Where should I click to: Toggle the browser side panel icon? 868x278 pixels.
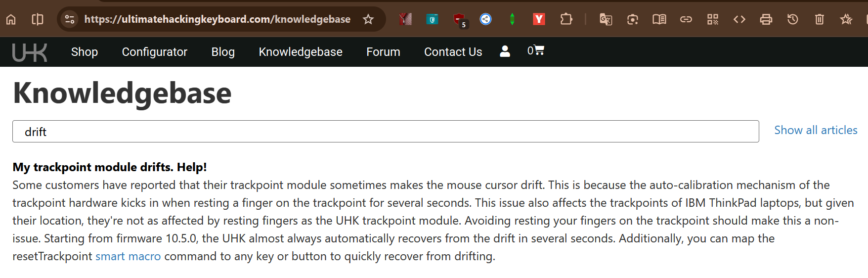(x=38, y=19)
